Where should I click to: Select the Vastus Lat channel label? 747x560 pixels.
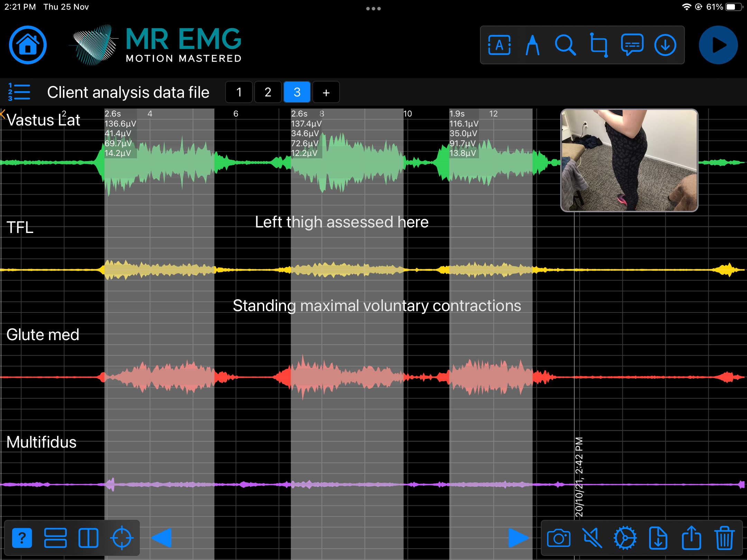click(x=43, y=120)
